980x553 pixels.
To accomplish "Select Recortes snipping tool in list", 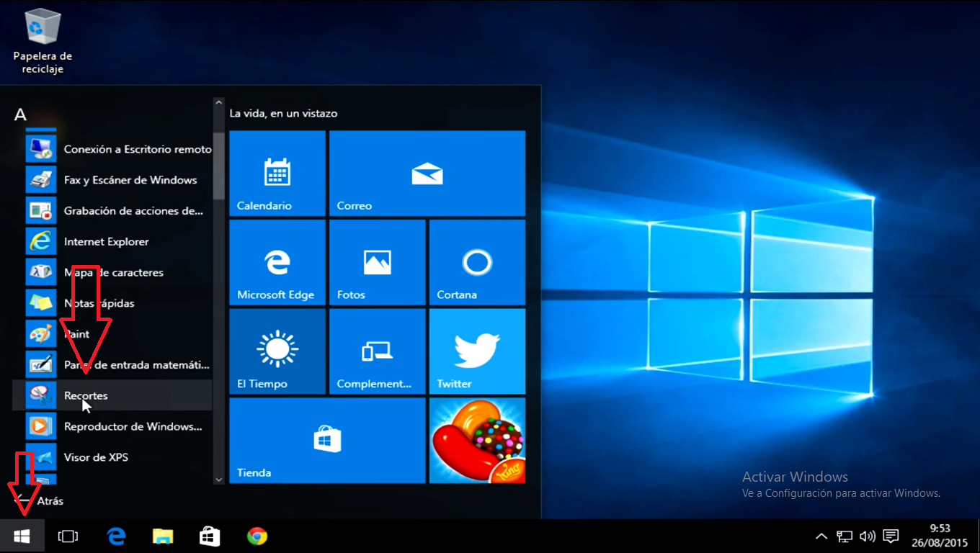I will (x=112, y=396).
